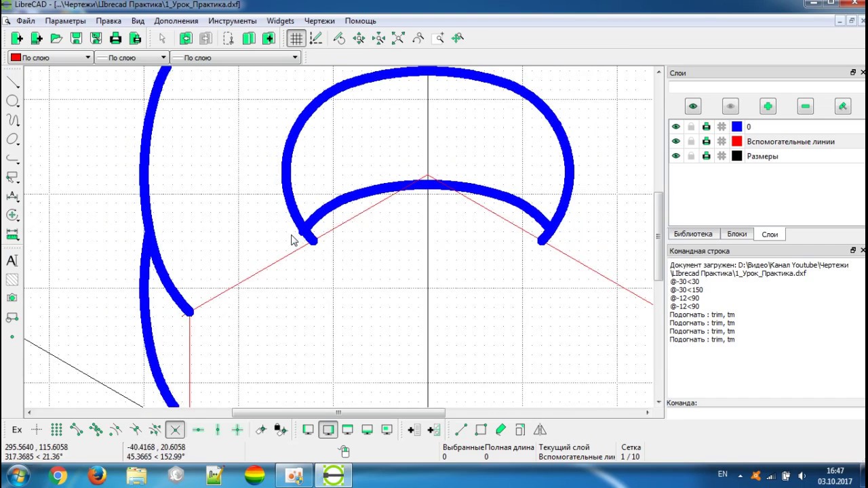Select the Circle tool in left toolbar

pos(12,101)
